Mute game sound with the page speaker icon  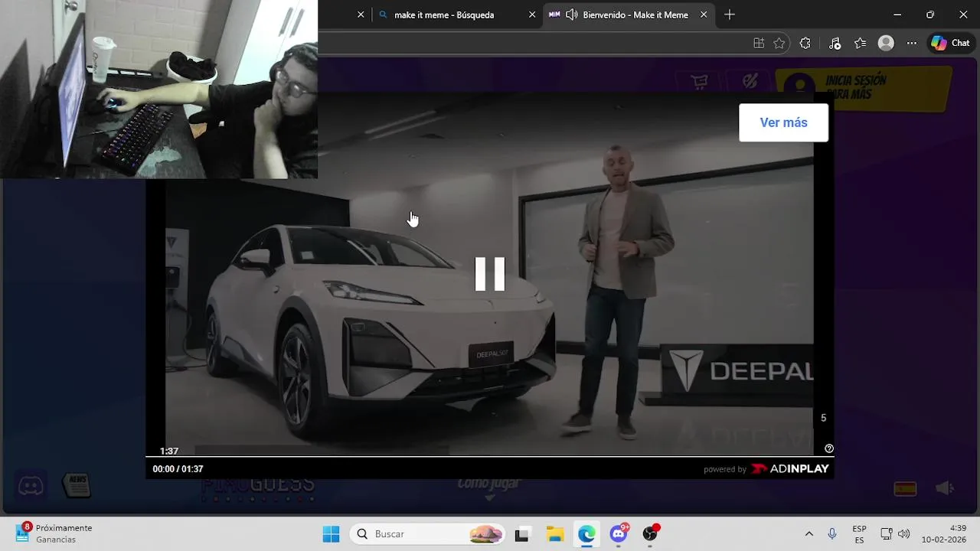(x=945, y=488)
